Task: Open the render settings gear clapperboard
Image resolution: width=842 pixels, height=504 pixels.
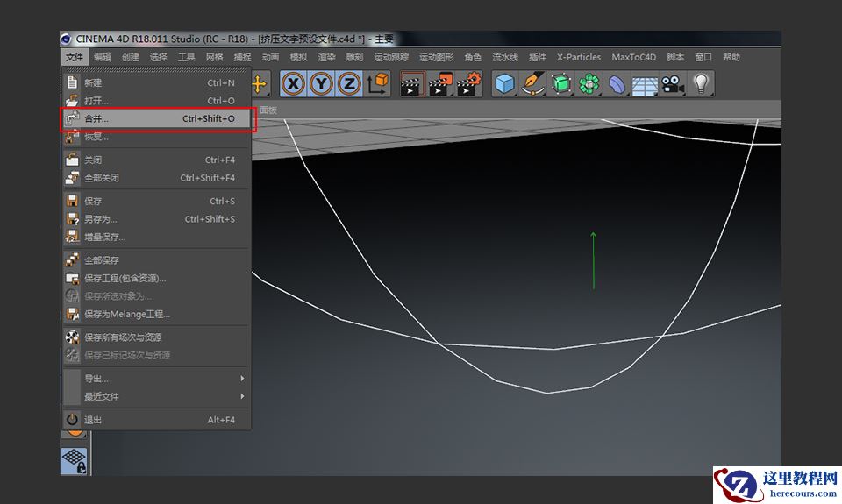Action: [x=468, y=84]
